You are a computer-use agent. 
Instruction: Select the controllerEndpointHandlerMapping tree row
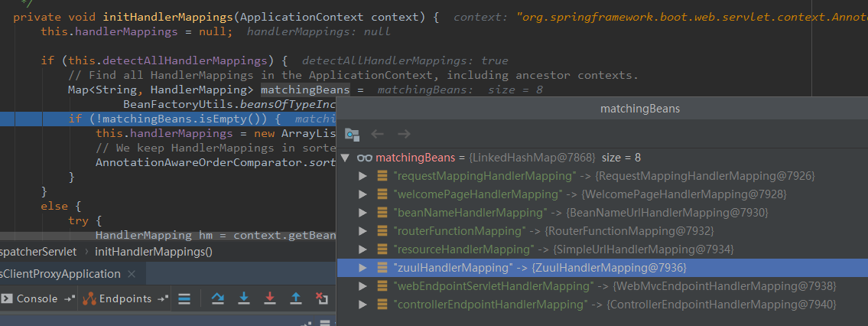(603, 305)
